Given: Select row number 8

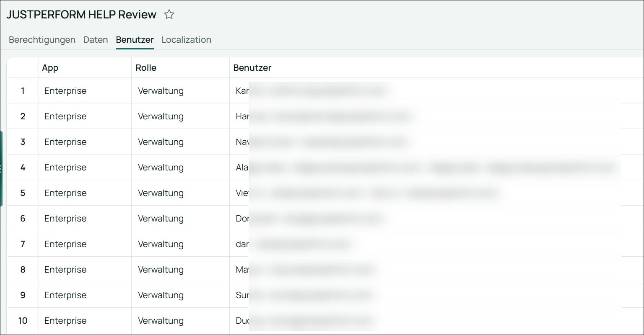Looking at the screenshot, I should 23,269.
